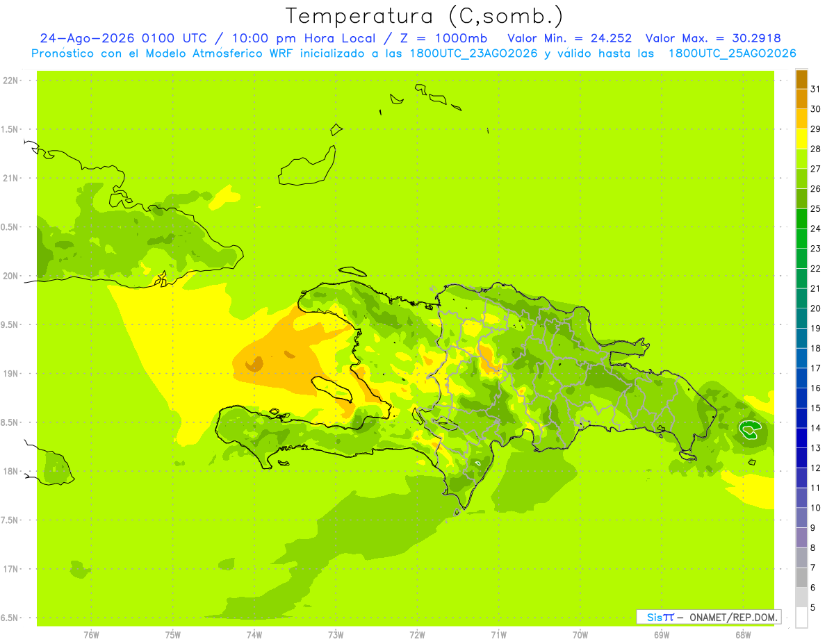Click the olive-green swatch between 25 and 26
Screen dimensions: 834x644
(x=801, y=199)
